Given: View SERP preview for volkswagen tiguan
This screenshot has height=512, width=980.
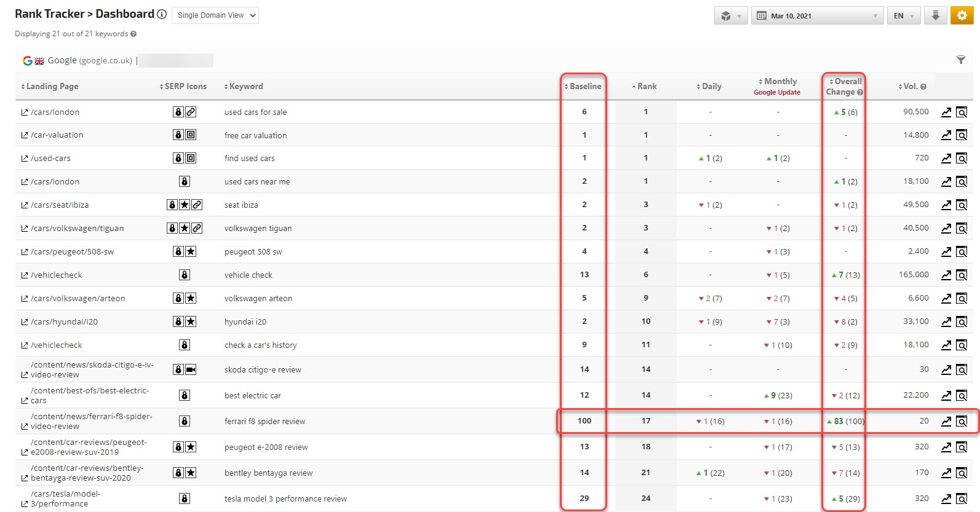Looking at the screenshot, I should coord(962,228).
